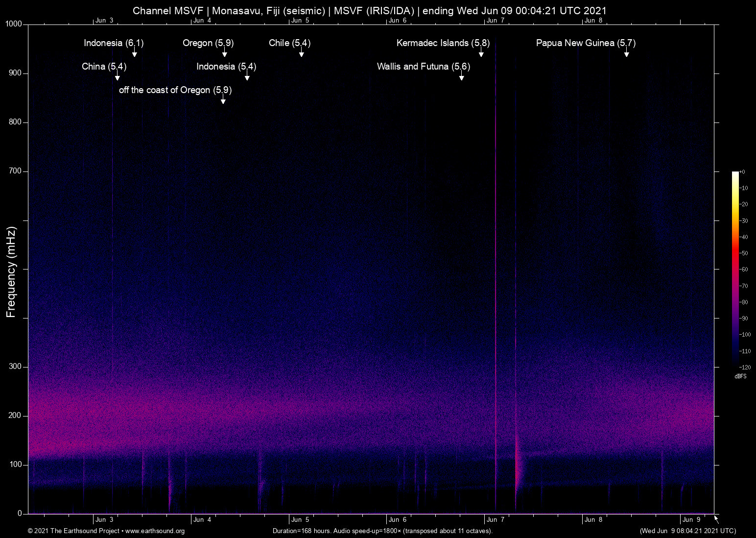Image resolution: width=756 pixels, height=538 pixels.
Task: Click arrow below Papua New Guinea (5.7)
Action: (x=626, y=53)
